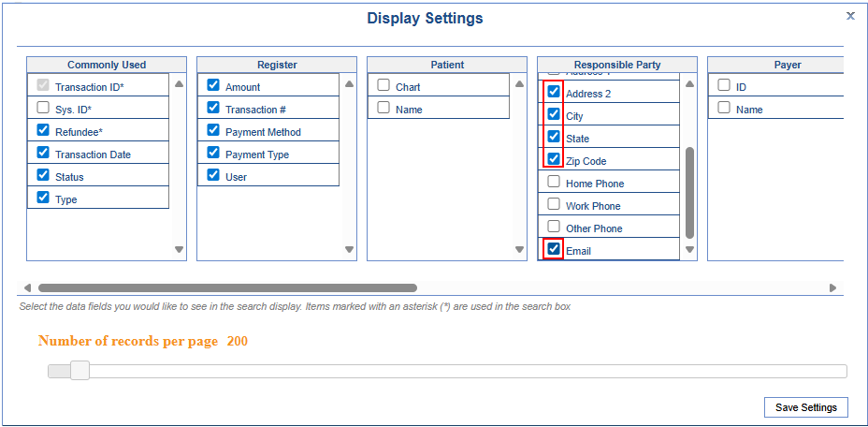Uncheck the Zip Code checkbox
Viewport: 868px width, 427px height.
(x=554, y=159)
